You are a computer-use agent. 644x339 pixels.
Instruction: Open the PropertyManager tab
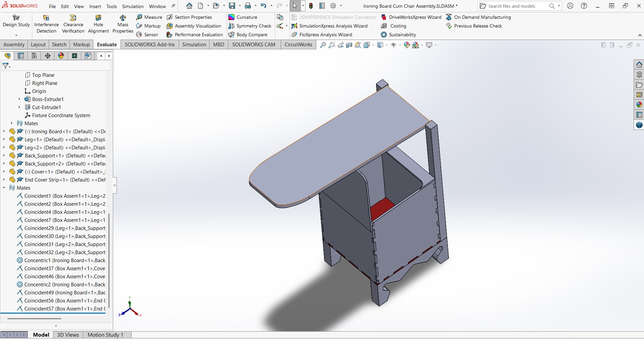[21, 56]
